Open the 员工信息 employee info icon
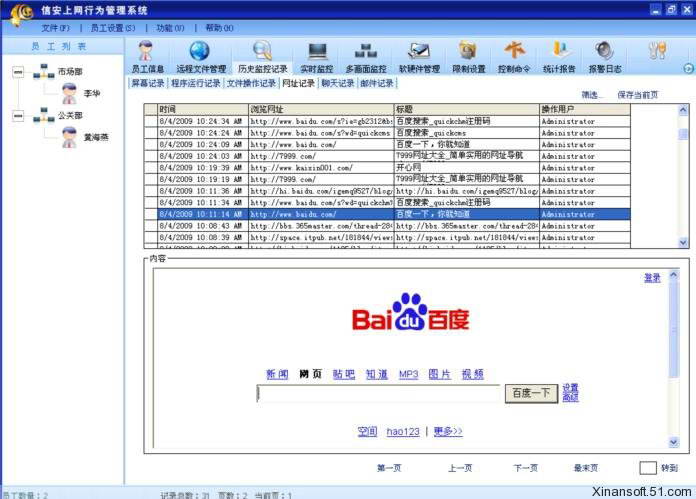 click(x=147, y=56)
